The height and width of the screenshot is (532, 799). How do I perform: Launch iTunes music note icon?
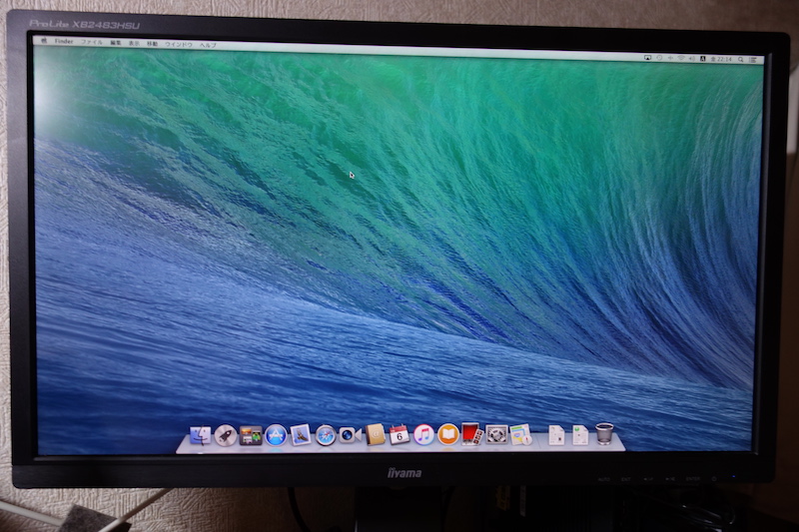tap(423, 435)
